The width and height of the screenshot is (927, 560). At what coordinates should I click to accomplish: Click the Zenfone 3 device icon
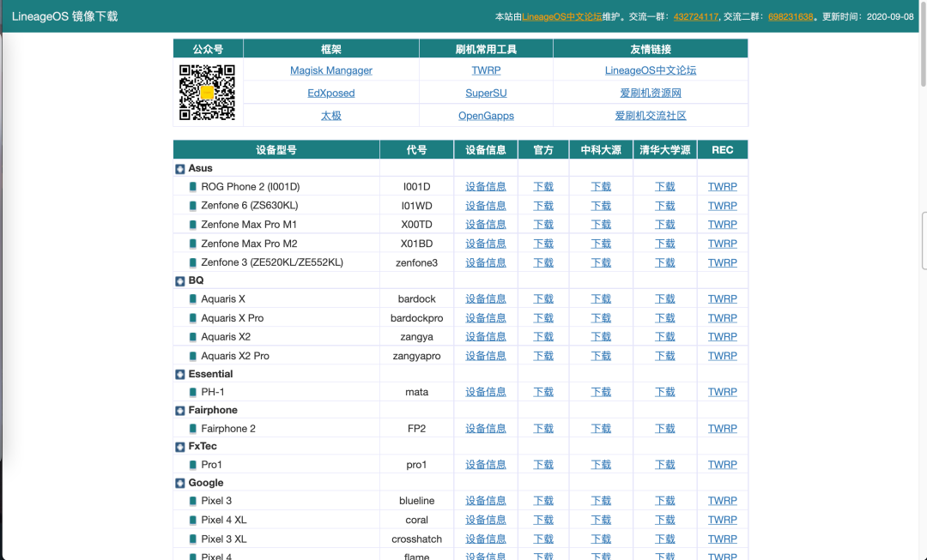(x=193, y=262)
